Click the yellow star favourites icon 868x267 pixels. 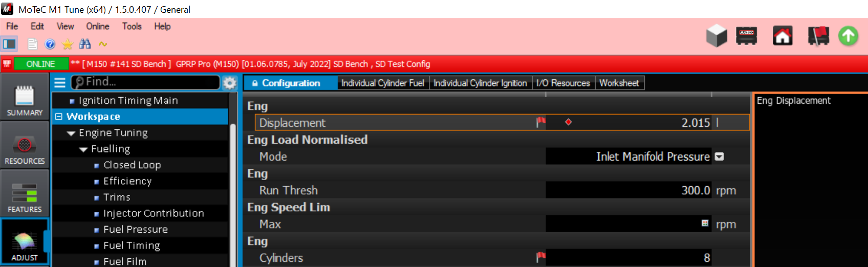click(x=67, y=44)
